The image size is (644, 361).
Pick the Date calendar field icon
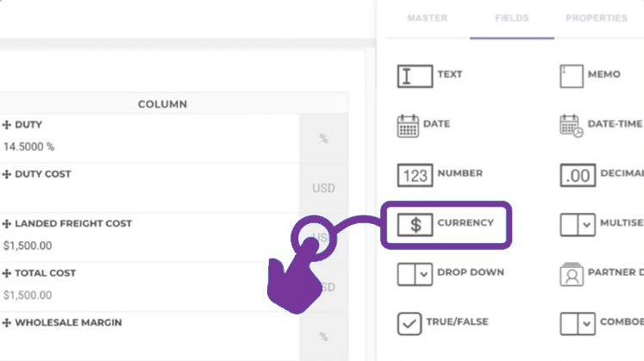(x=408, y=126)
